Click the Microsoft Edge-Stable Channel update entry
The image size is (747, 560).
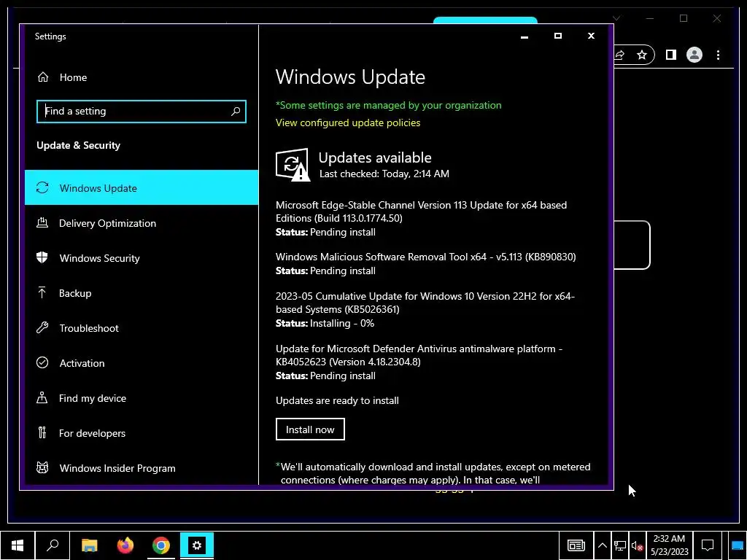pos(422,219)
